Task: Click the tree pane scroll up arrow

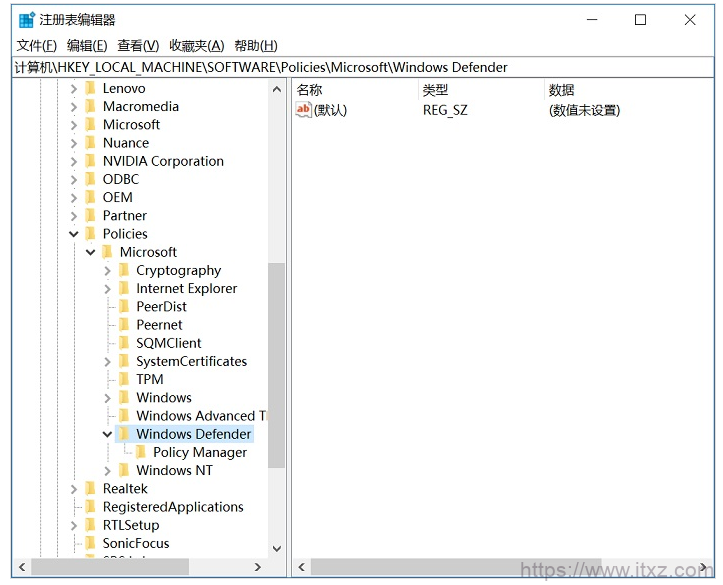Action: click(x=277, y=89)
